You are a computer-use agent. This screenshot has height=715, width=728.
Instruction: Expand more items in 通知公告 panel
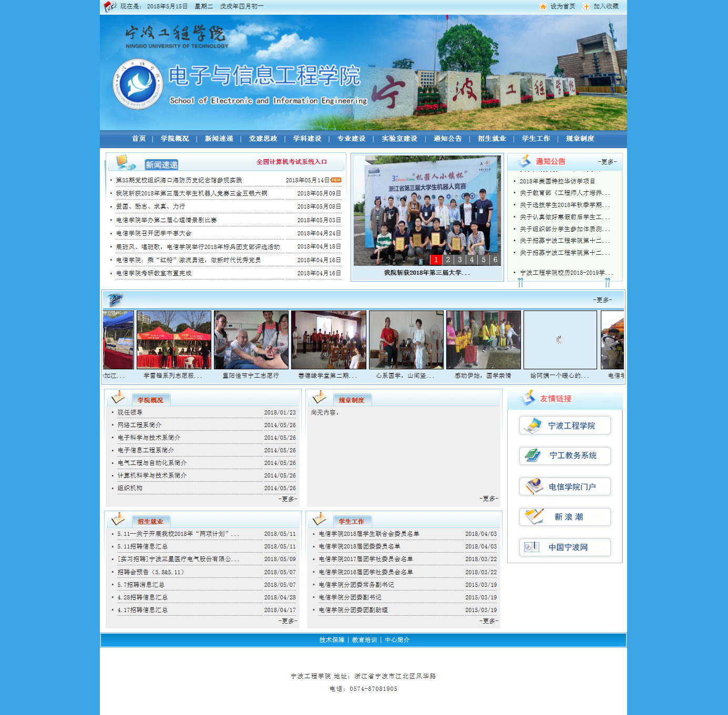point(607,162)
